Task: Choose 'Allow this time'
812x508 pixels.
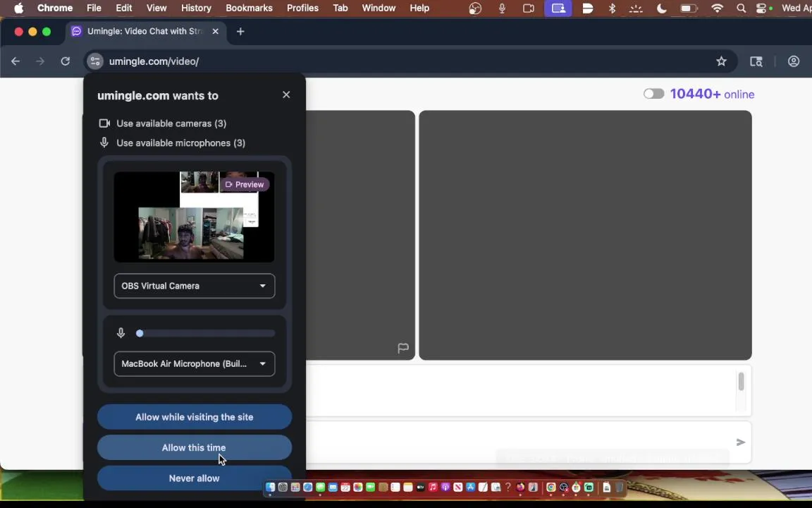Action: pos(195,447)
